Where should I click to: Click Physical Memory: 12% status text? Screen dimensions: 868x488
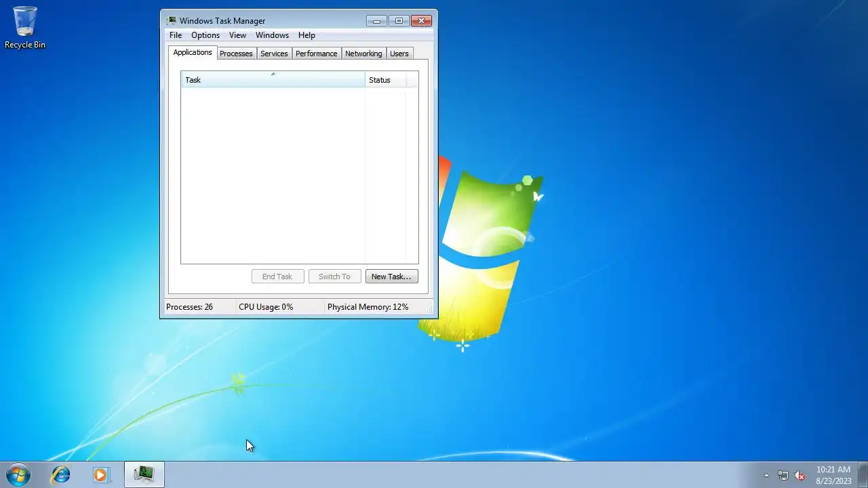(368, 307)
